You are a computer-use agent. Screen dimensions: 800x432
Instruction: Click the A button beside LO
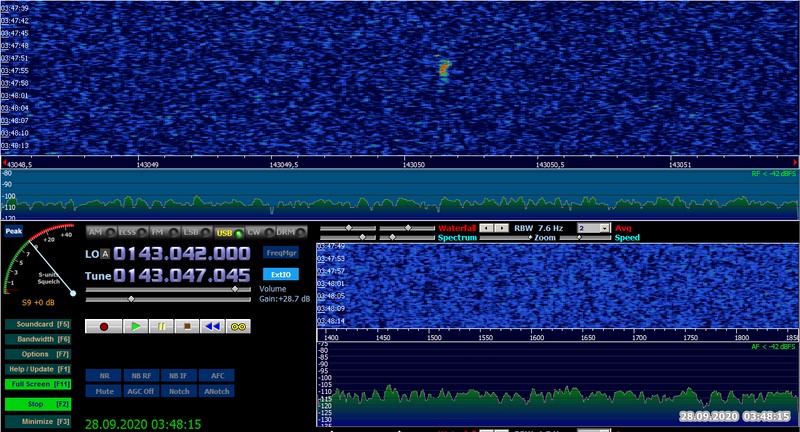click(x=105, y=254)
